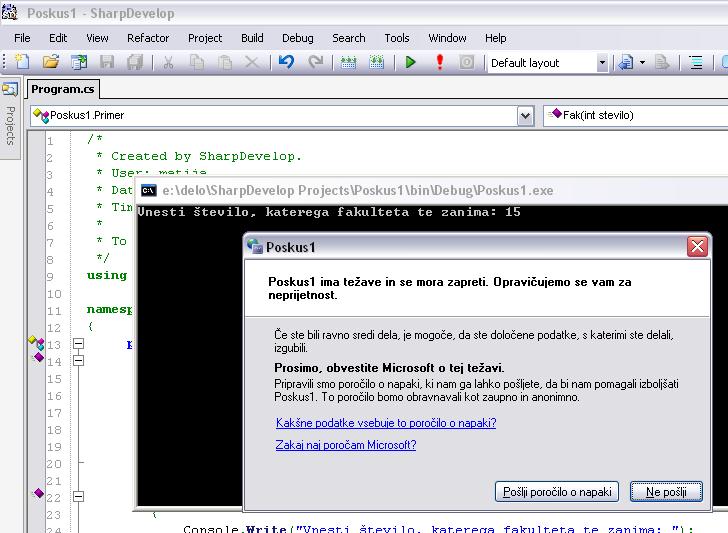728x533 pixels.
Task: Click the red exclamation Run without debugger icon
Action: tap(440, 62)
